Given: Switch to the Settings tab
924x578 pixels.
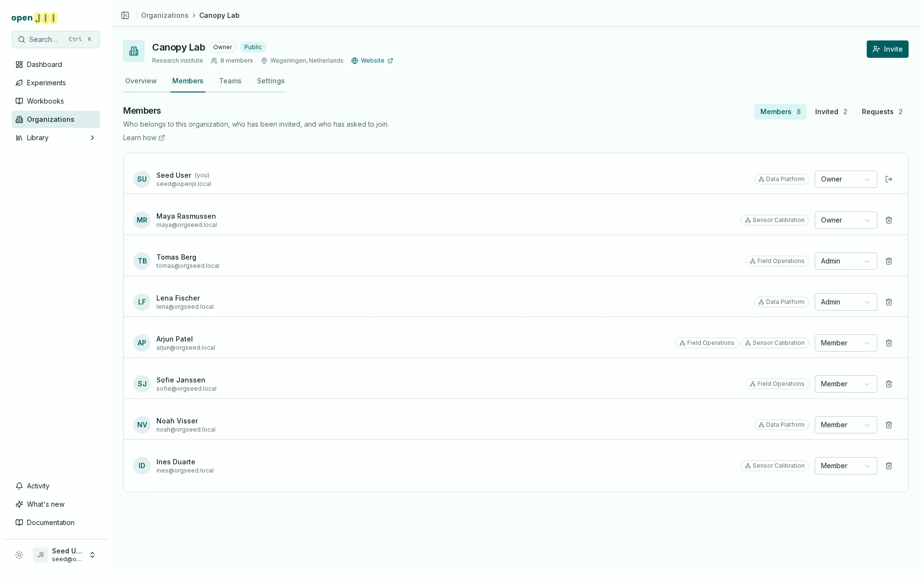Looking at the screenshot, I should click(x=270, y=81).
